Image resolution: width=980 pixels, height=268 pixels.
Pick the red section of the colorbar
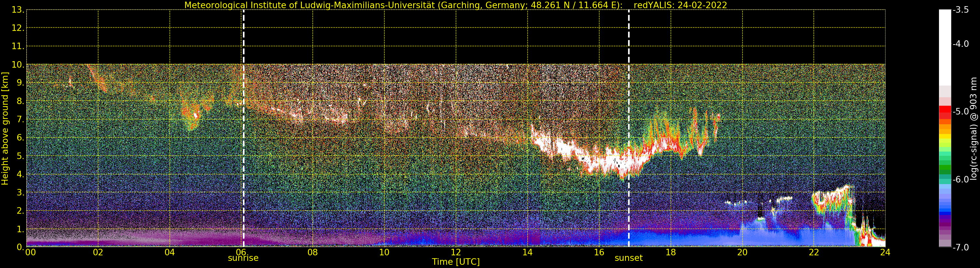click(945, 112)
